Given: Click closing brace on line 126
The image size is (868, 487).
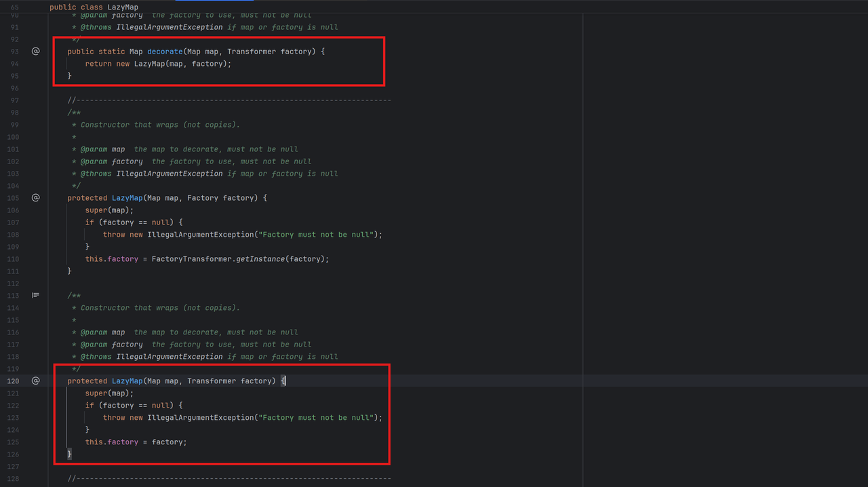Looking at the screenshot, I should (x=69, y=454).
